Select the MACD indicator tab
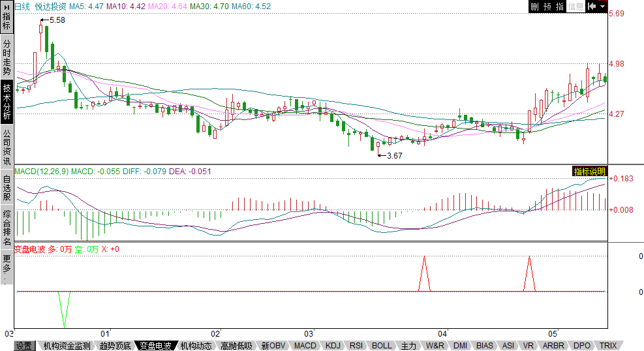This screenshot has width=644, height=351. [x=305, y=346]
